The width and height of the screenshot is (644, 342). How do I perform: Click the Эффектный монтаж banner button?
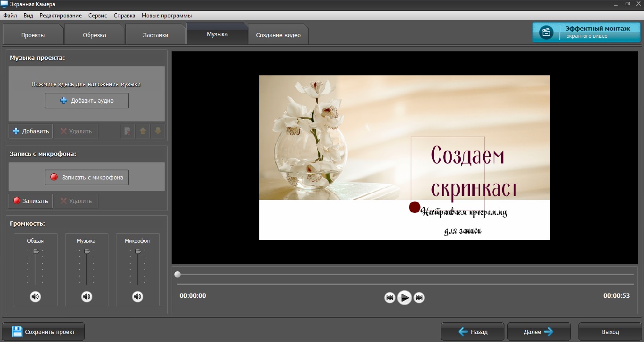(586, 33)
